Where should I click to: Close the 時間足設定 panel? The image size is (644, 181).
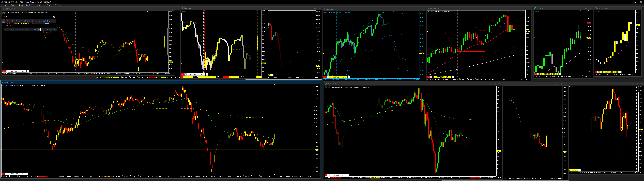[x=55, y=26]
